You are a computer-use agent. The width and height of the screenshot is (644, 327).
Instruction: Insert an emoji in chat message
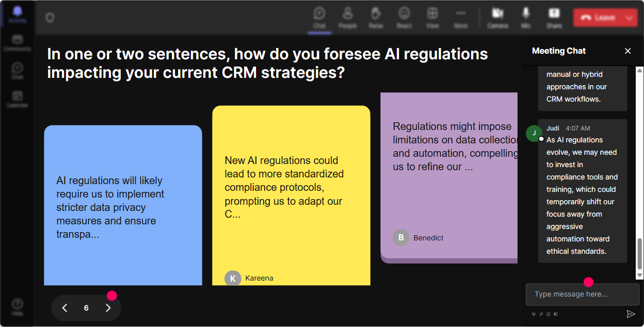click(x=549, y=314)
